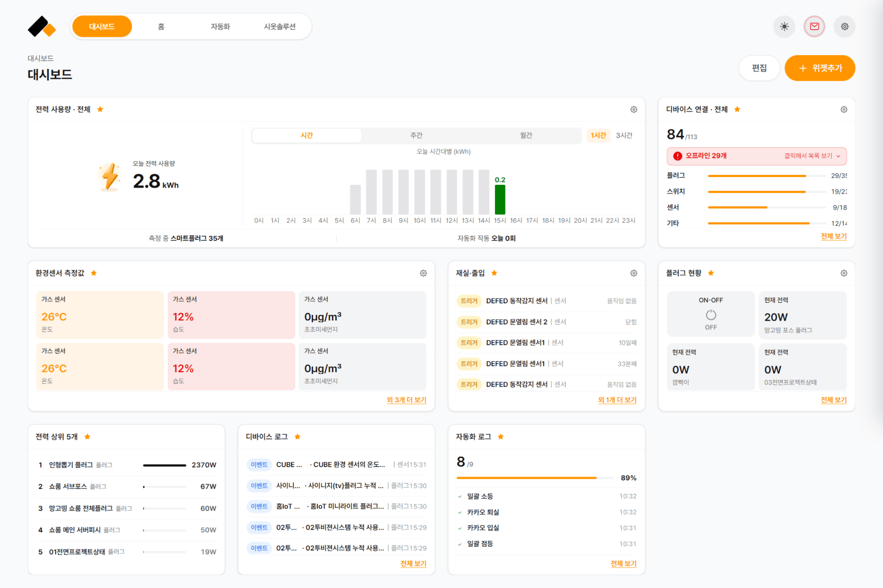Open settings gear of 재실·출입 widget
This screenshot has height=588, width=883.
(x=634, y=273)
